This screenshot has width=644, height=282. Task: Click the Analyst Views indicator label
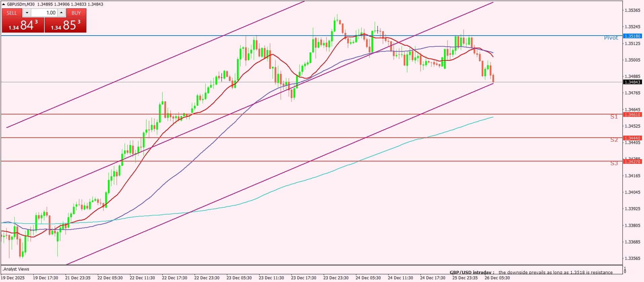click(x=16, y=269)
